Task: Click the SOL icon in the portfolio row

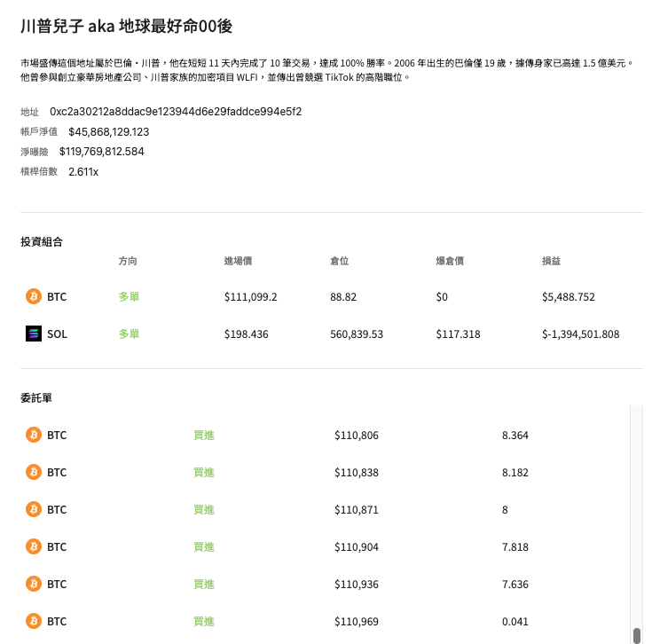Action: point(34,334)
